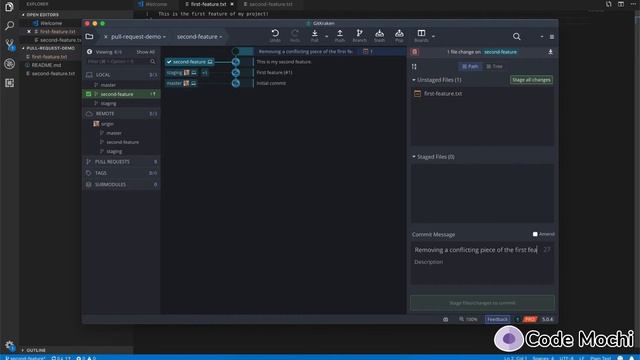Click the GitKraken toolbar search magnifier icon
The height and width of the screenshot is (360, 640).
517,37
